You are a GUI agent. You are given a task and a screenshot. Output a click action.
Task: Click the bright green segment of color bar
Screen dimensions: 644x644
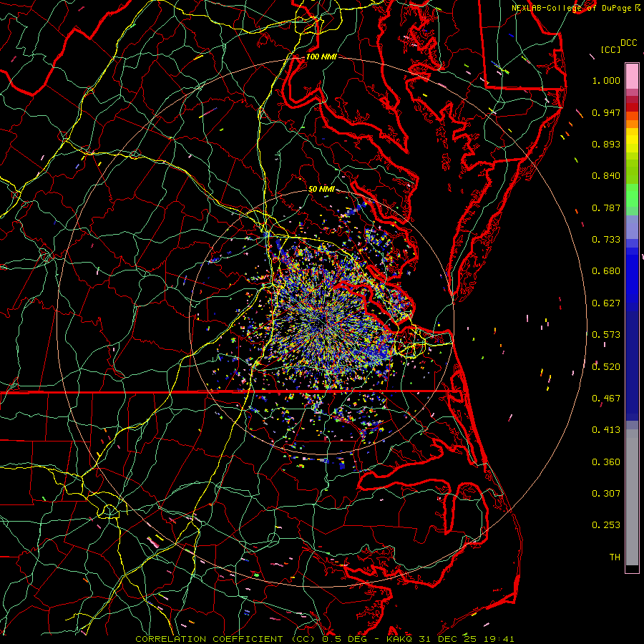click(632, 195)
